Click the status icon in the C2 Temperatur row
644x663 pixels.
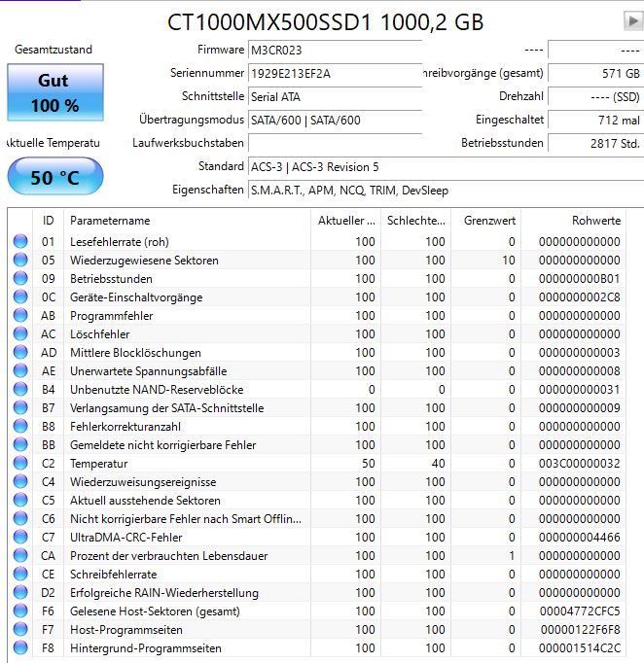(20, 463)
